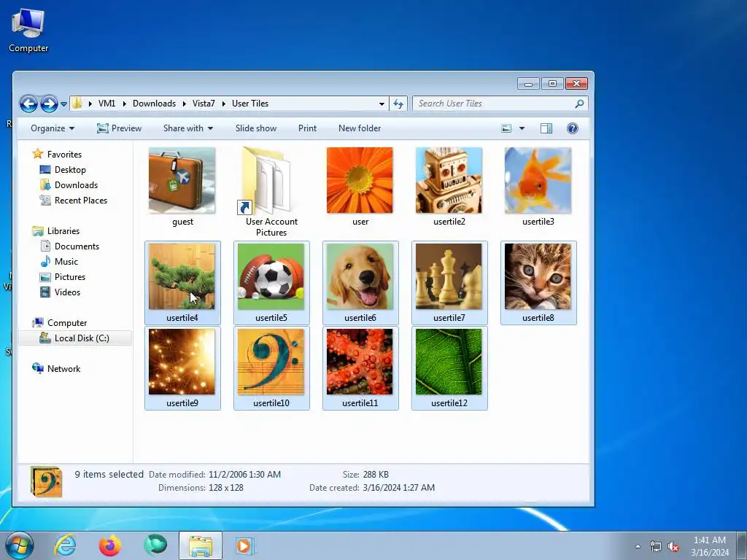Screen dimensions: 747x560
Task: Toggle the preview pane
Action: pos(546,128)
